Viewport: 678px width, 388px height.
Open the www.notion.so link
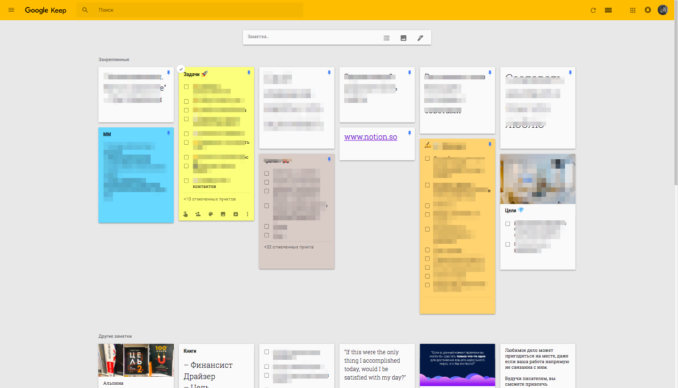click(371, 137)
